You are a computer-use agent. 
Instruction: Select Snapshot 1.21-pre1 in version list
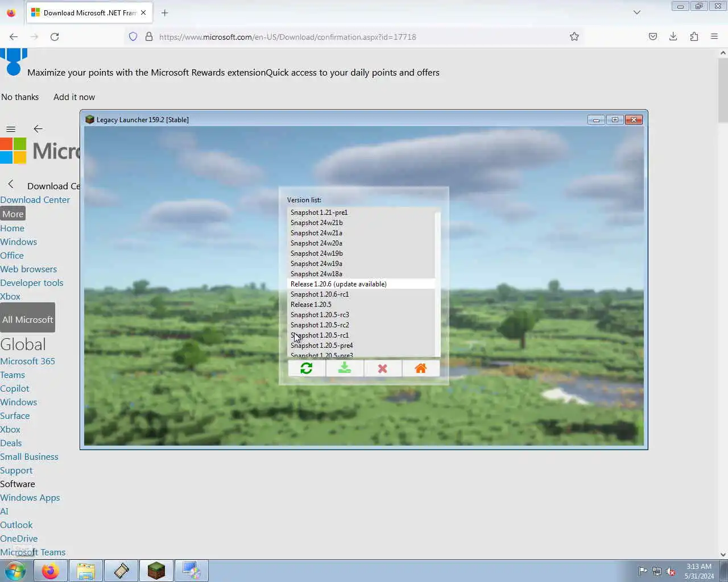tap(361, 213)
